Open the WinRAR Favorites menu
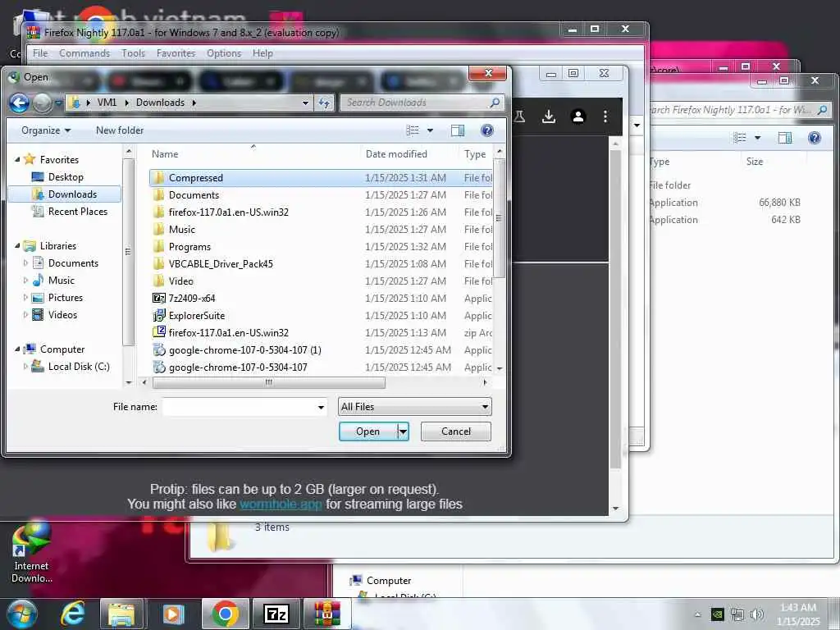 [x=176, y=53]
